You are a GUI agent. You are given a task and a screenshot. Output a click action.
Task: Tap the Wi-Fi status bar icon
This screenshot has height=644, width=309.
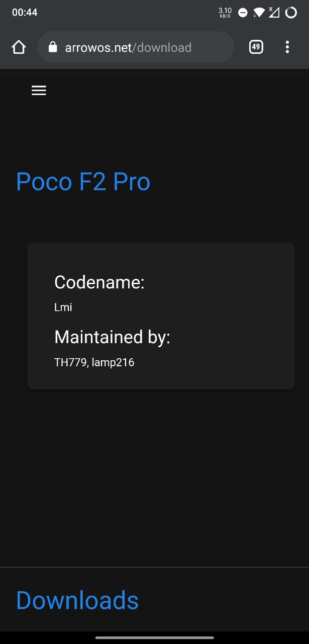[x=259, y=13]
